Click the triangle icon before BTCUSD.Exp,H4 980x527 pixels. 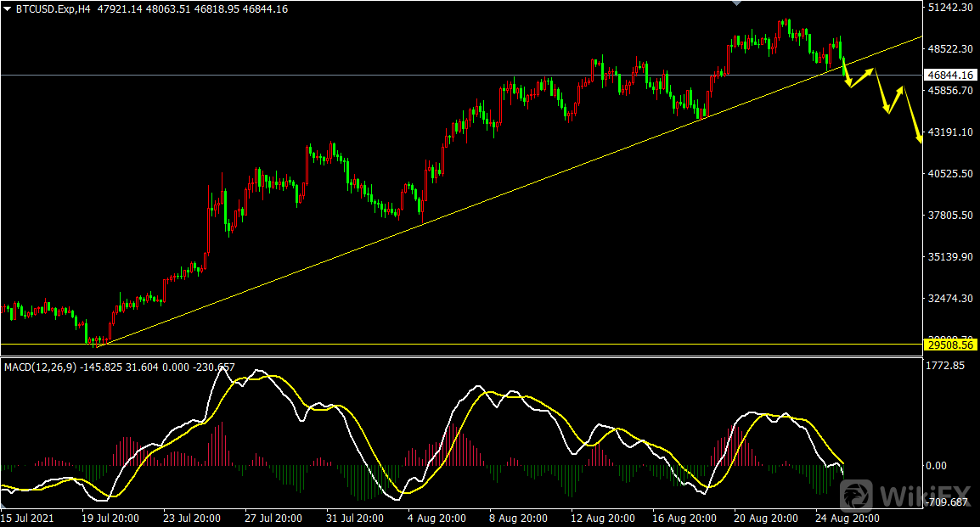8,9
